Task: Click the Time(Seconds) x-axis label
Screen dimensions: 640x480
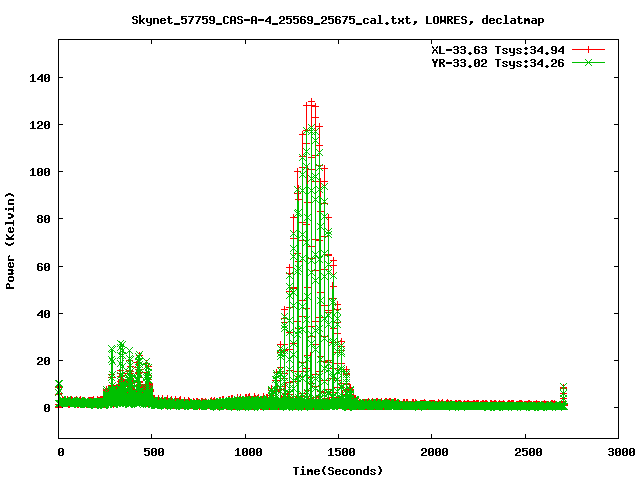Action: click(x=338, y=471)
